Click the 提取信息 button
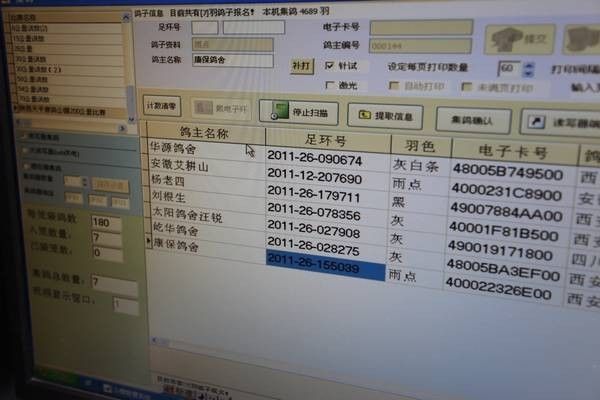 tap(385, 116)
